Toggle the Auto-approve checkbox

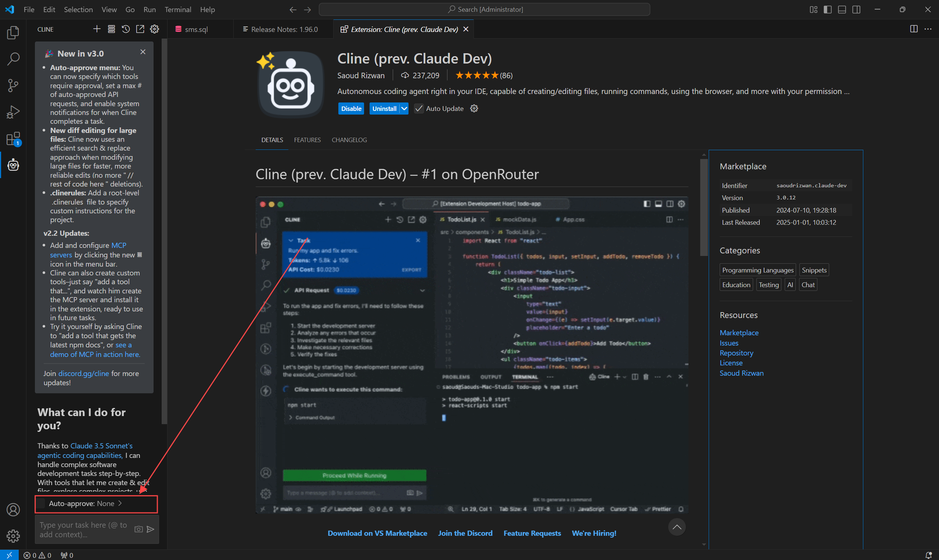(x=41, y=503)
